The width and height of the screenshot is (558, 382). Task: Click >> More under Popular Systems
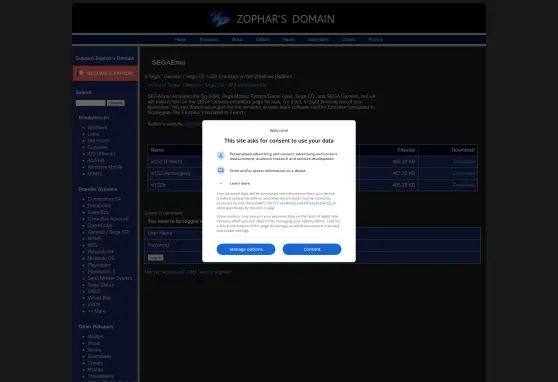[x=97, y=311]
